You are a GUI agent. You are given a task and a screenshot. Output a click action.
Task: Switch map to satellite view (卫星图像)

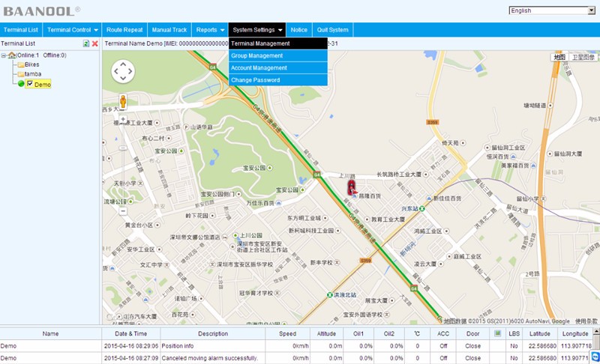[x=583, y=57]
